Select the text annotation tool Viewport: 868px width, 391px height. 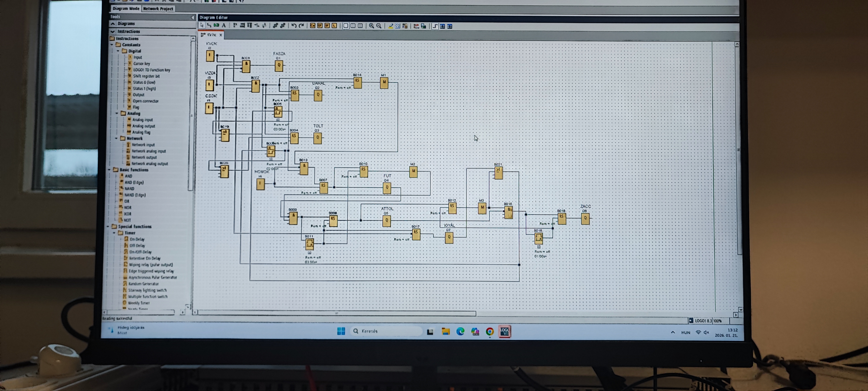(x=224, y=26)
